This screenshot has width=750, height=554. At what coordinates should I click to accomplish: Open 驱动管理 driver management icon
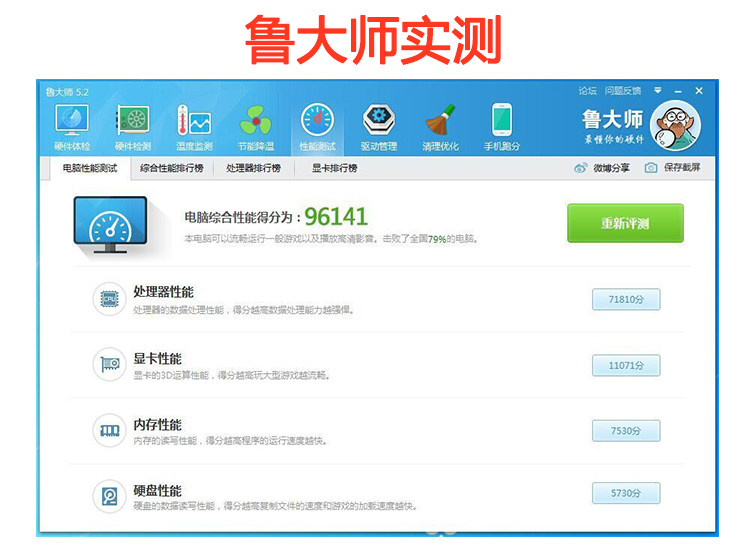pos(379,120)
